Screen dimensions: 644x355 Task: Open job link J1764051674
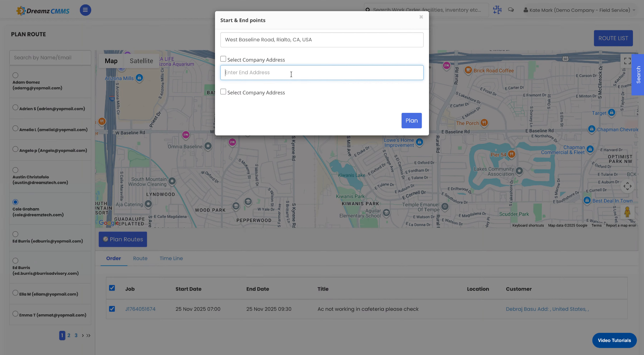coord(140,309)
